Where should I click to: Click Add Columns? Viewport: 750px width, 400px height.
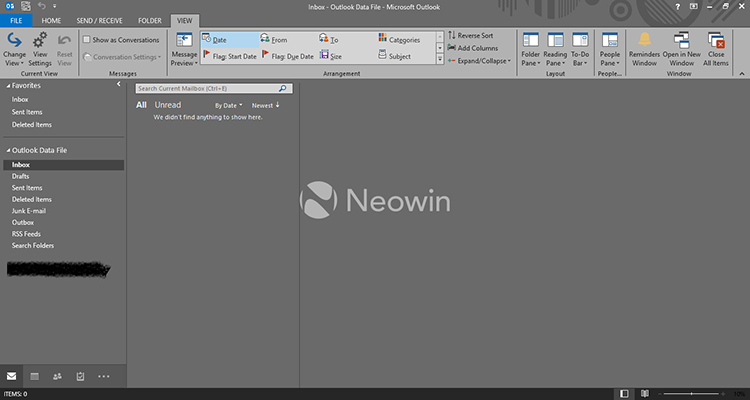pyautogui.click(x=473, y=48)
